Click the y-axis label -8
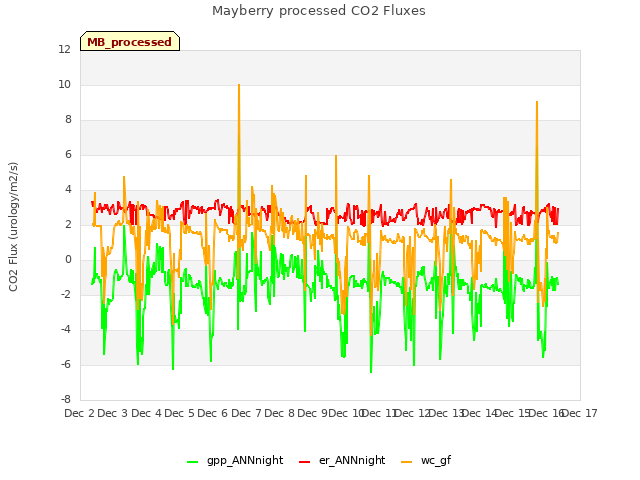Viewport: 640px width, 480px height. point(66,399)
